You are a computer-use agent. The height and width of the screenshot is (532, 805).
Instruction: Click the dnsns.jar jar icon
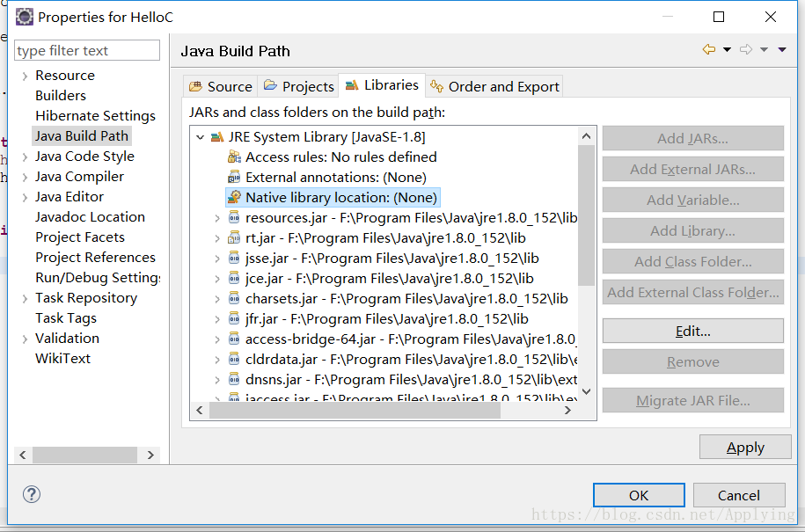[234, 380]
